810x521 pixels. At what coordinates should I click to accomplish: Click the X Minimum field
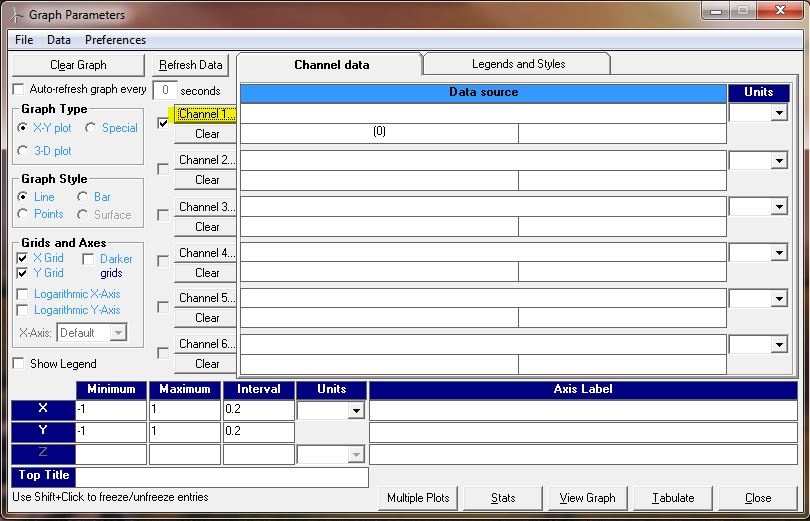(111, 410)
